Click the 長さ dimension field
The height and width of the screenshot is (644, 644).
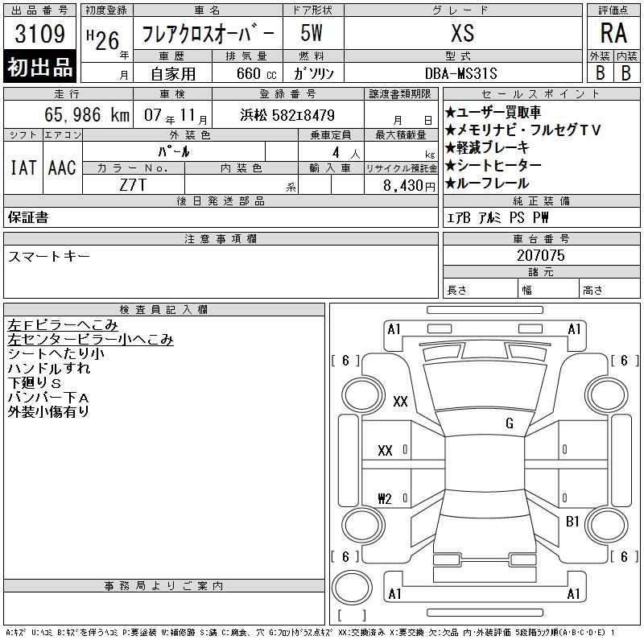[481, 290]
